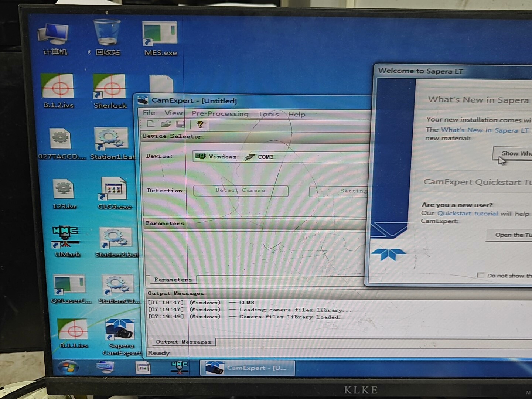Expand the Device dropdown showing Windows COM3
The width and height of the screenshot is (532, 399).
[281, 157]
